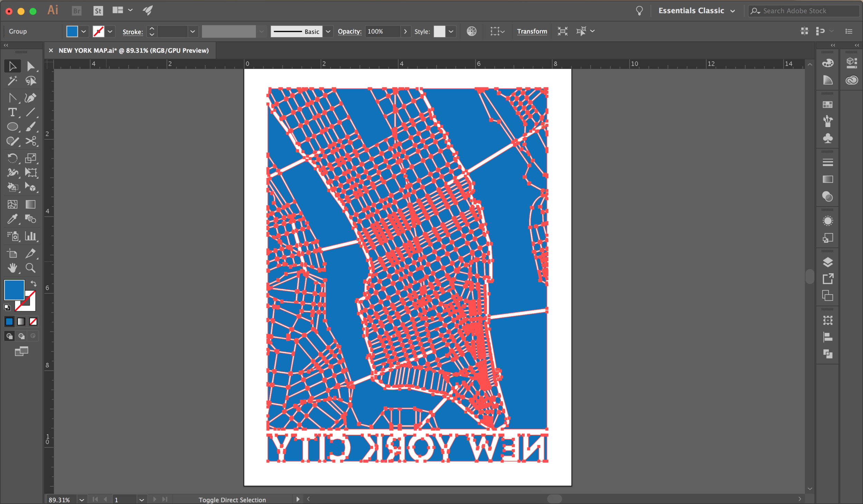The width and height of the screenshot is (863, 504).
Task: Select the Artboard tool
Action: [x=12, y=253]
